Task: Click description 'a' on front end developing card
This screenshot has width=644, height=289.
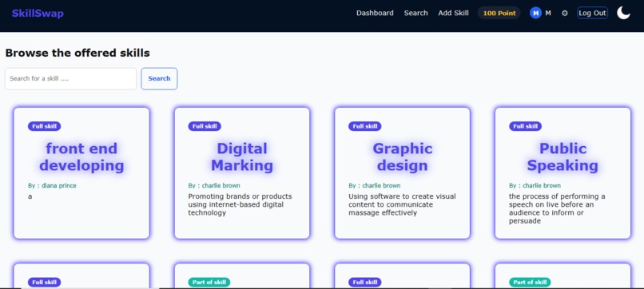Action: tap(30, 196)
